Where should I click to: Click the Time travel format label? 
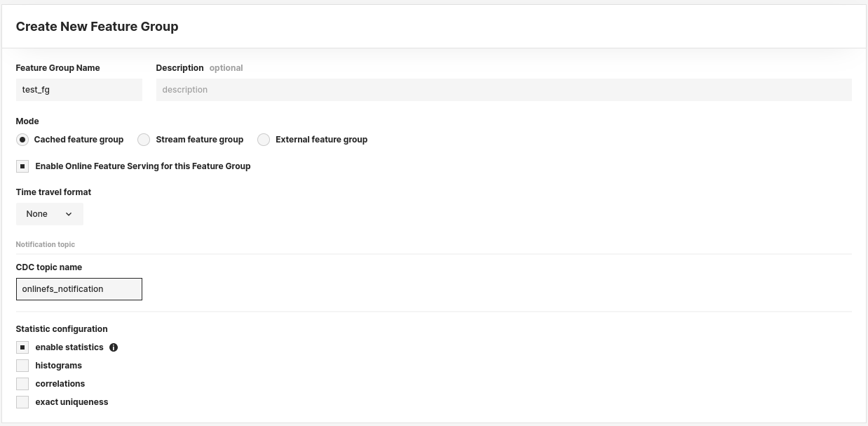[x=53, y=192]
